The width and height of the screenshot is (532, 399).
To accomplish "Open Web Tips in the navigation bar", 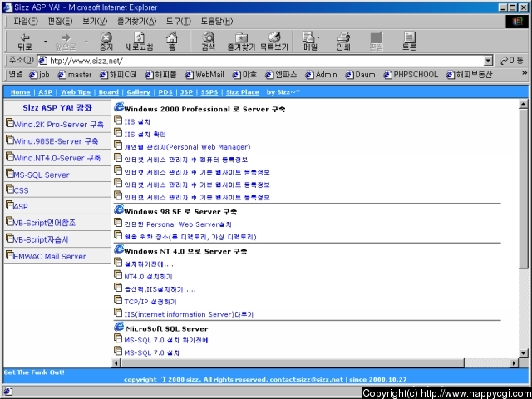I will click(x=76, y=92).
